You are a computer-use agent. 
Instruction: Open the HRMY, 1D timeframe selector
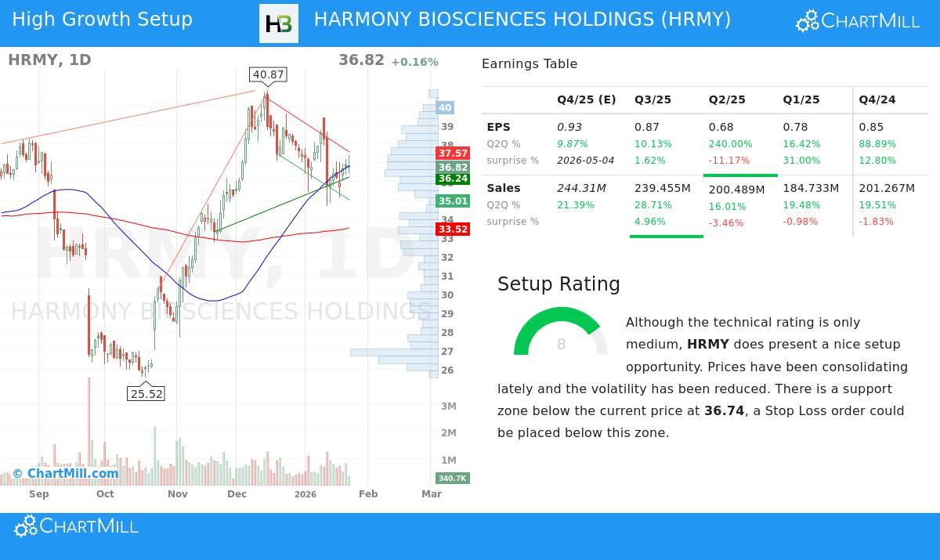pyautogui.click(x=49, y=60)
